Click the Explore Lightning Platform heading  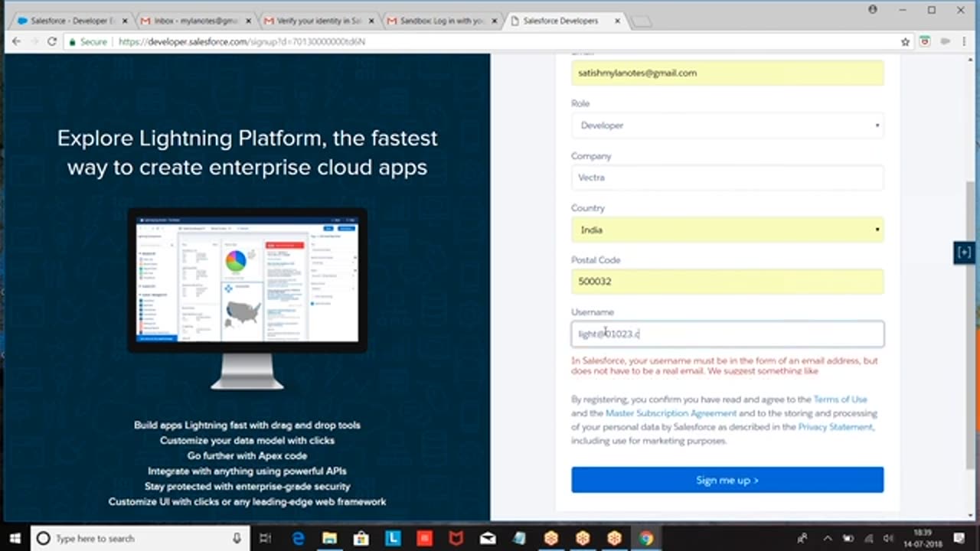[x=247, y=152]
